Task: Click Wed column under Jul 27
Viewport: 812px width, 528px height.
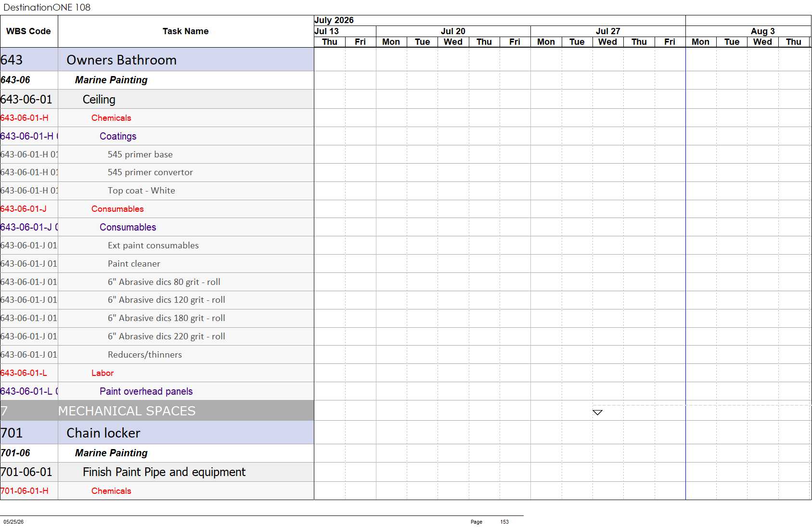Action: [608, 42]
